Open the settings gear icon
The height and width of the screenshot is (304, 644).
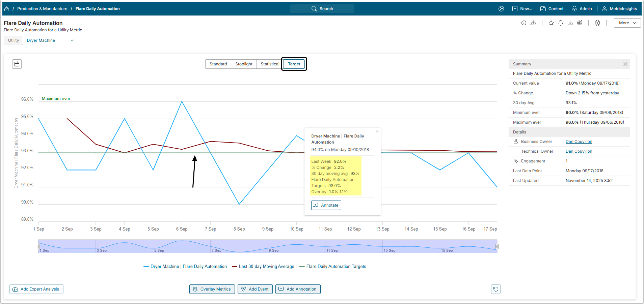597,23
